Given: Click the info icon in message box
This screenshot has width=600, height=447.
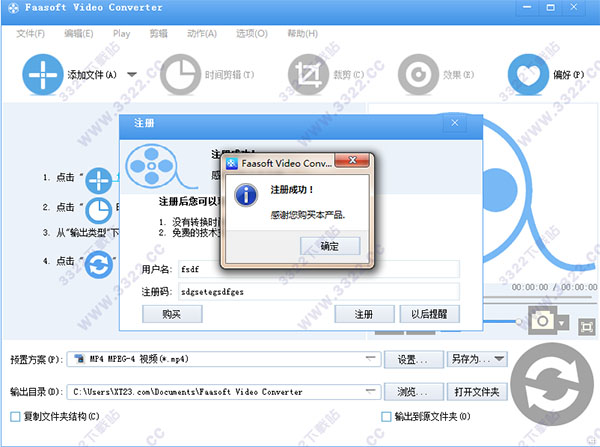Looking at the screenshot, I should click(x=246, y=195).
